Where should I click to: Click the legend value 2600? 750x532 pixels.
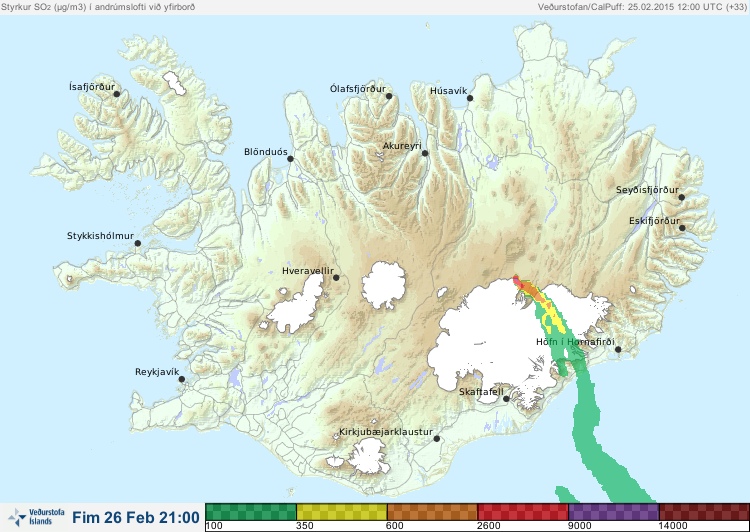click(490, 526)
